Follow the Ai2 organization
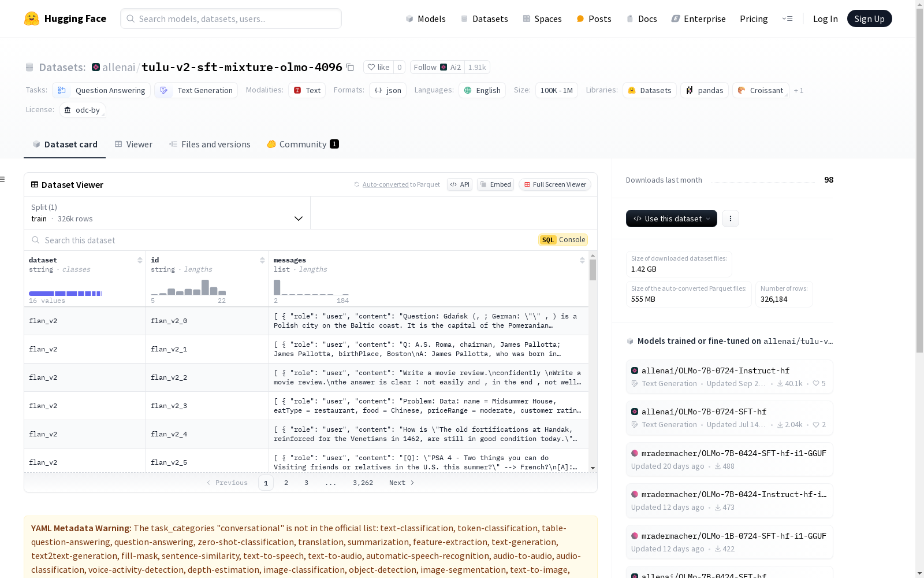The height and width of the screenshot is (578, 924). pos(437,67)
